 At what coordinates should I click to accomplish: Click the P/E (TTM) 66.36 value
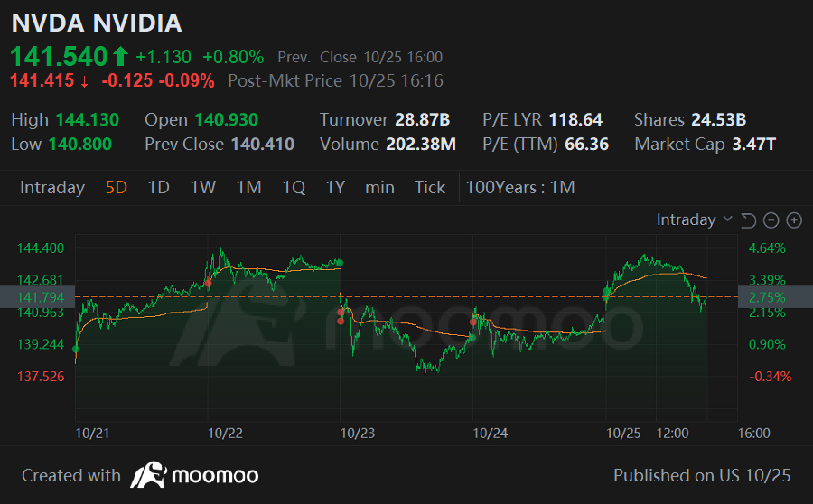[x=587, y=145]
